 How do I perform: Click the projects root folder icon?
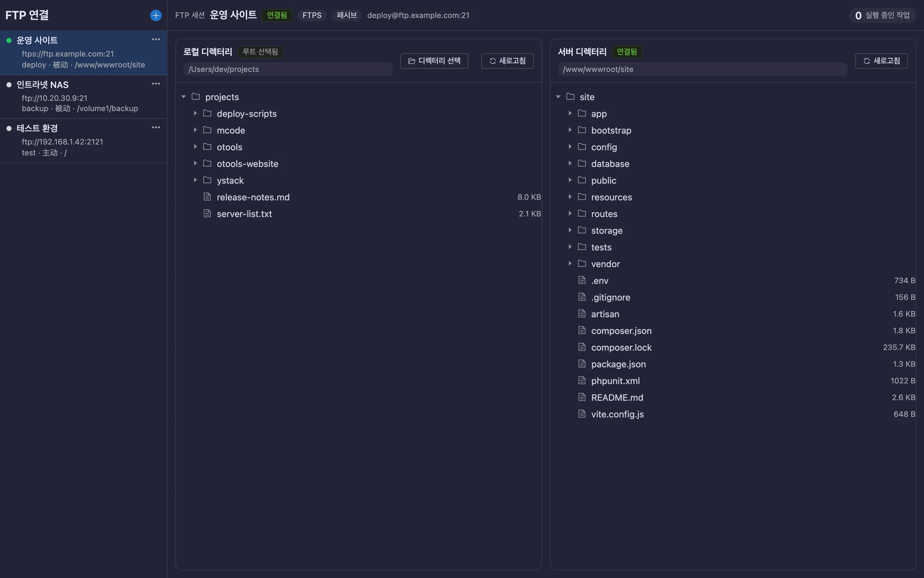(196, 96)
